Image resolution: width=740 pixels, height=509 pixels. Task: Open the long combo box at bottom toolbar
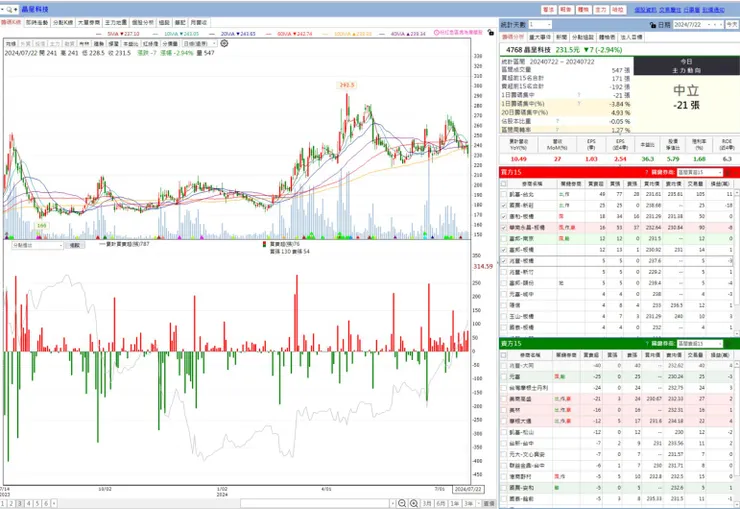318,503
